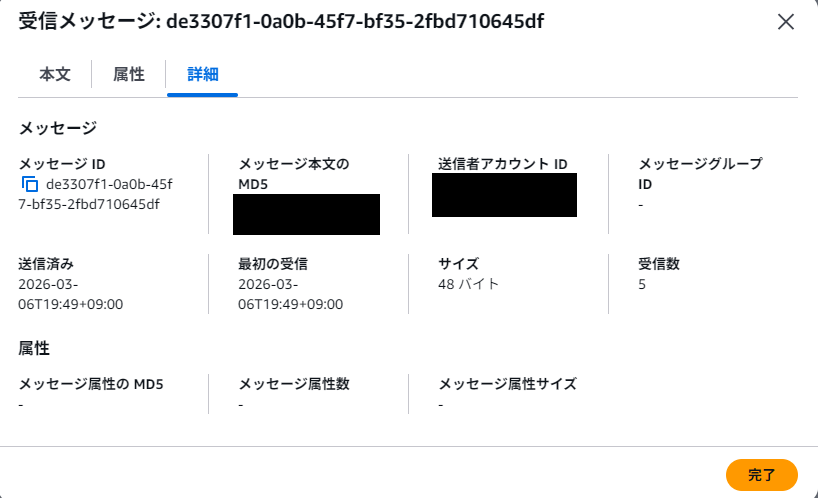Open the 属性 tab
Viewport: 818px width, 498px height.
pyautogui.click(x=128, y=74)
